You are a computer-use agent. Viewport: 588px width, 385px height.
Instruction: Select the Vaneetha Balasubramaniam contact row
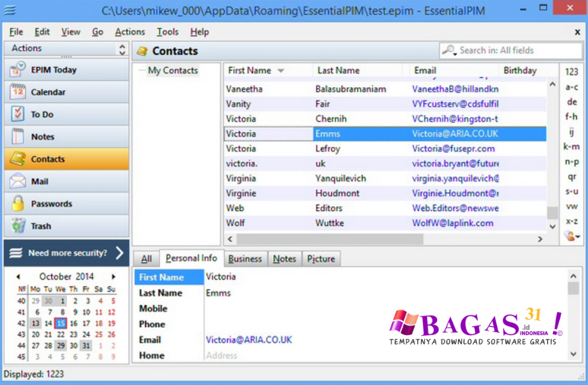385,89
